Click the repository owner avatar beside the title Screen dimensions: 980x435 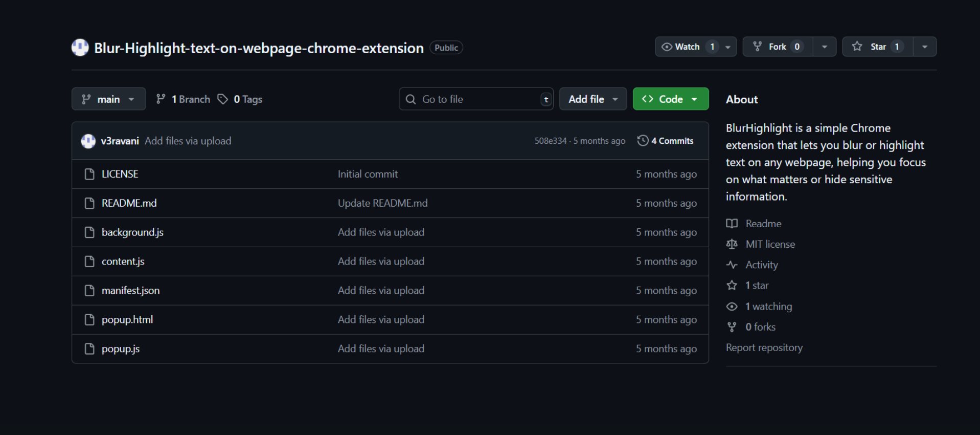[80, 48]
